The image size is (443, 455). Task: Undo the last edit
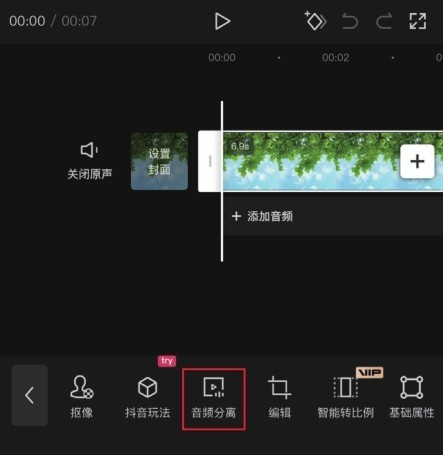pos(350,21)
